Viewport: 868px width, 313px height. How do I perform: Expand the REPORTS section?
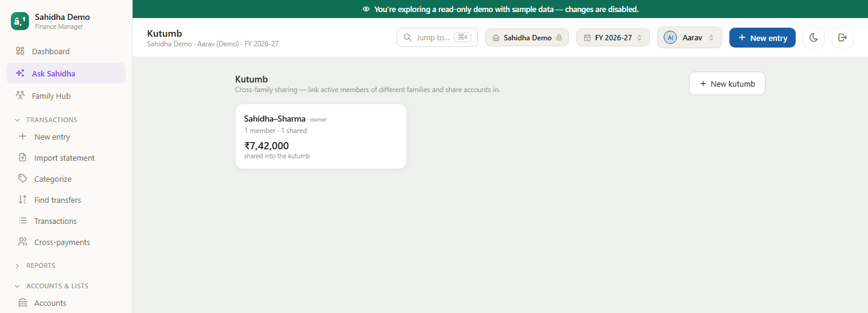point(35,265)
